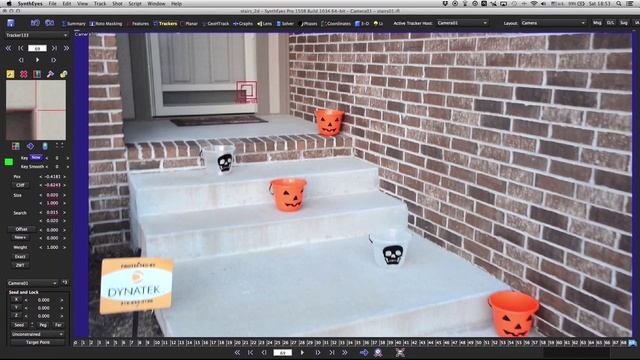The width and height of the screenshot is (640, 360).
Task: Toggle the Y lock button
Action: coord(16,308)
